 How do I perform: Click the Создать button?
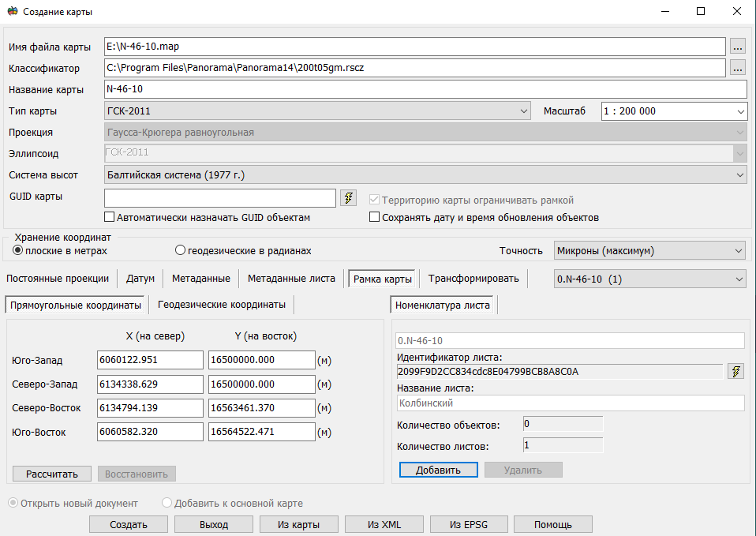click(128, 525)
